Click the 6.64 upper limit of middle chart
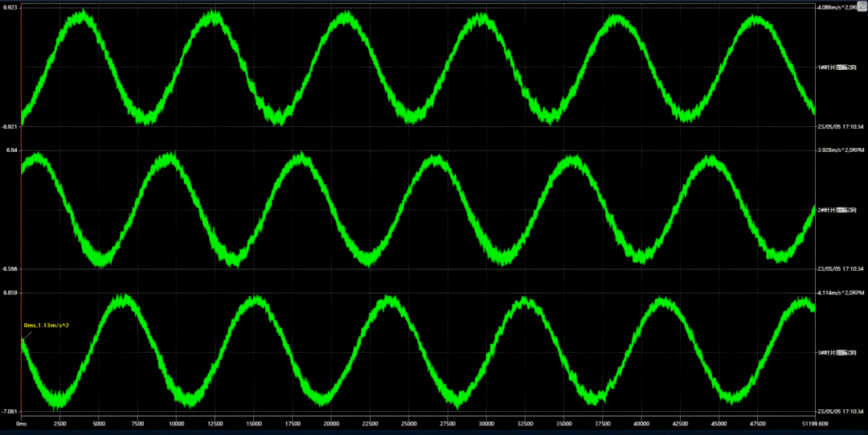The width and height of the screenshot is (868, 435). click(10, 150)
